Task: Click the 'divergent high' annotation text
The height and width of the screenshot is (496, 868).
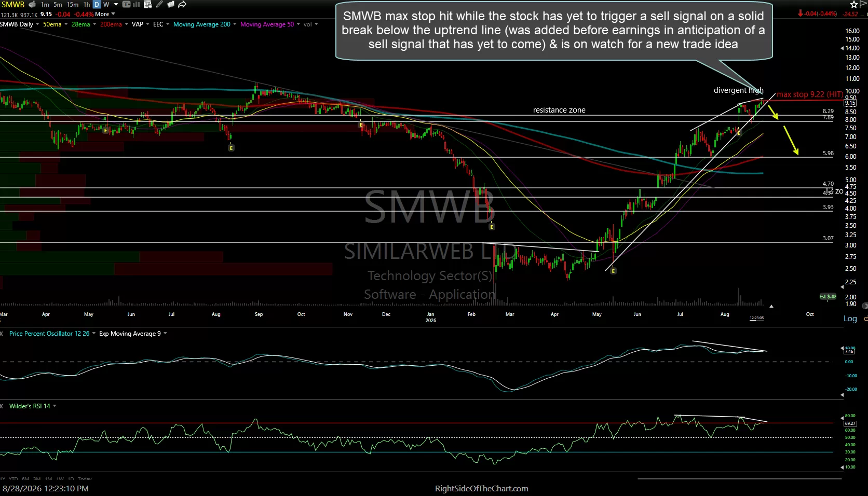Action: [x=738, y=90]
